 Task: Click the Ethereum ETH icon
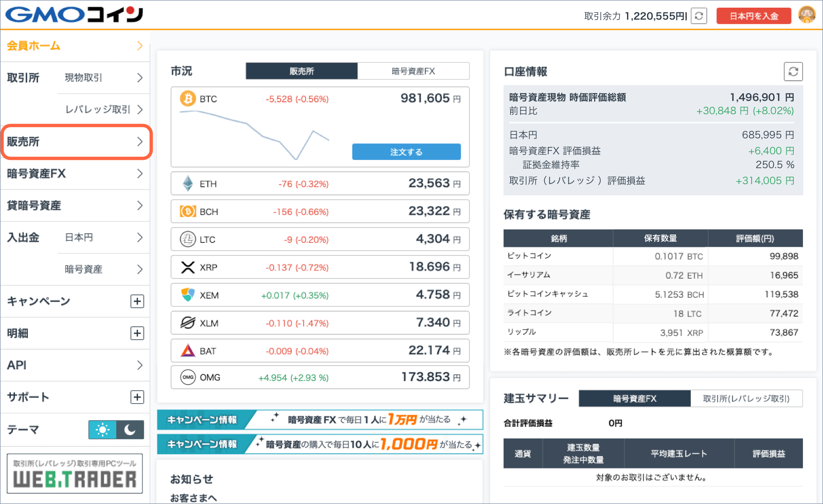[188, 184]
